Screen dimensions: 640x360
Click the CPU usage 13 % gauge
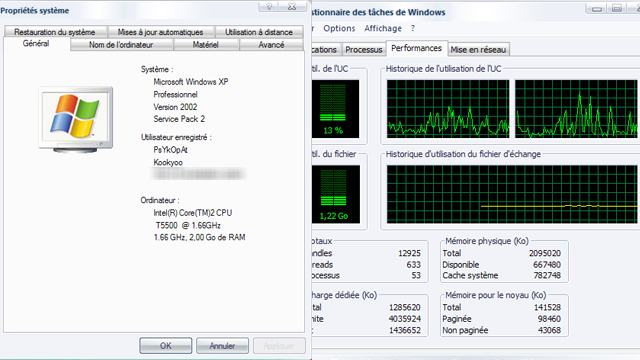[336, 109]
